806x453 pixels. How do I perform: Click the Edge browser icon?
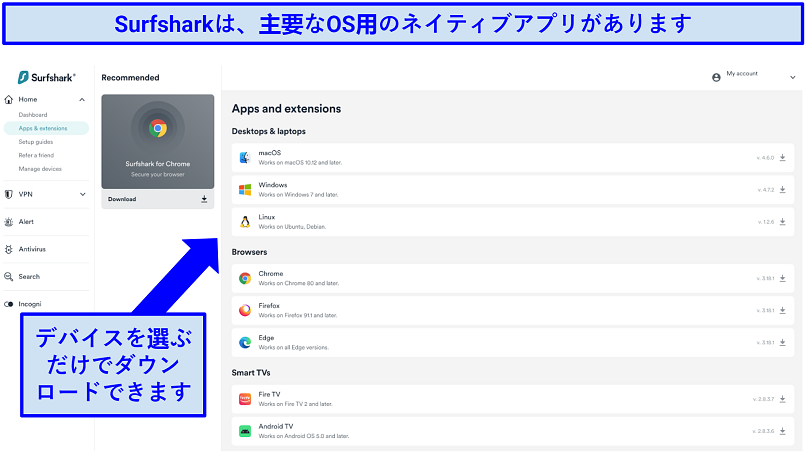click(x=245, y=342)
